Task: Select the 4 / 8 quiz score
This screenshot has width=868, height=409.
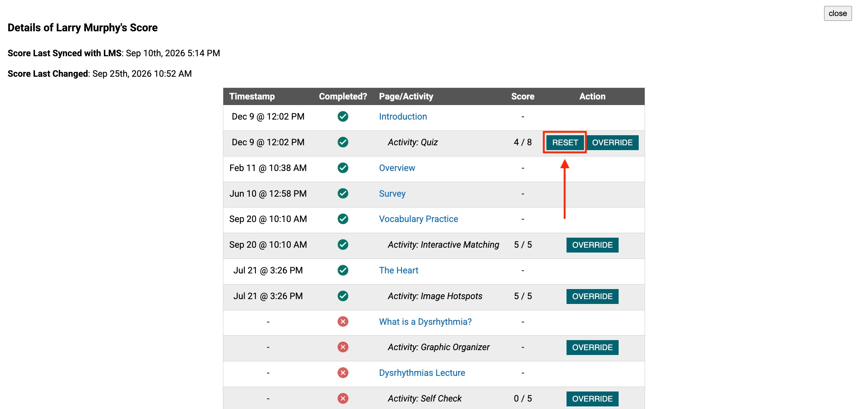Action: [x=523, y=142]
